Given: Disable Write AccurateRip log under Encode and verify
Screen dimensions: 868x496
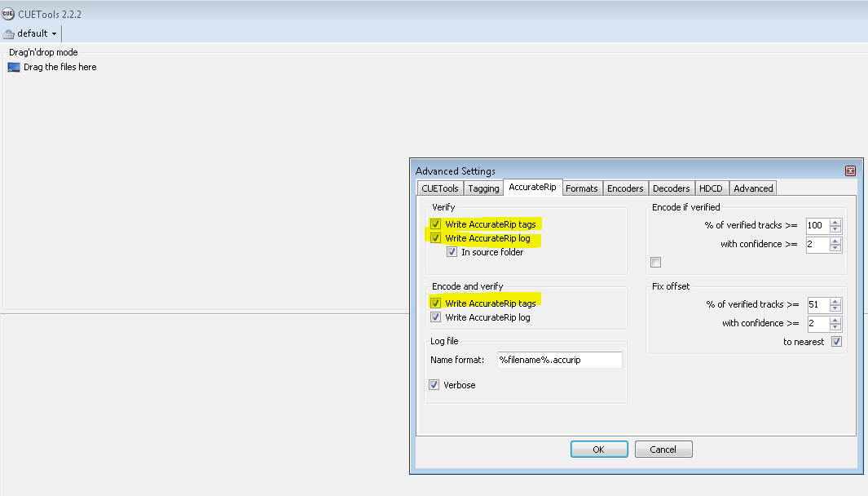Looking at the screenshot, I should tap(436, 317).
